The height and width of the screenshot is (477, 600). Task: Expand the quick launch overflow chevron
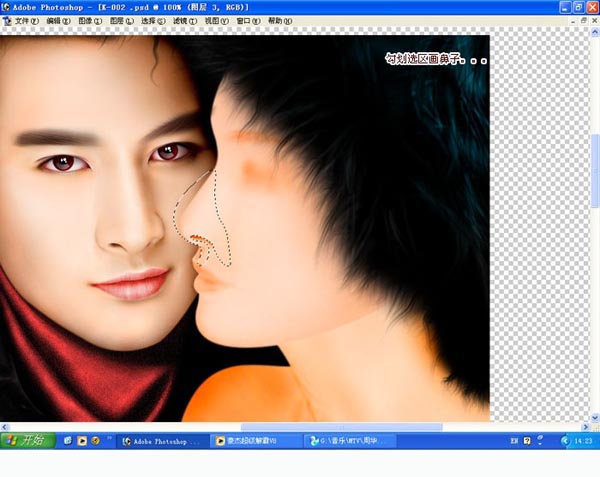pos(109,438)
